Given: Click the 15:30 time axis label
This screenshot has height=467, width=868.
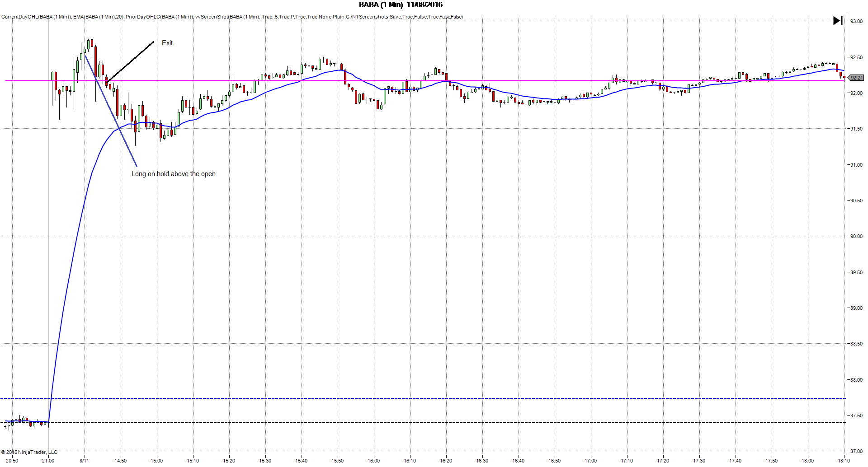Looking at the screenshot, I should coord(265,461).
